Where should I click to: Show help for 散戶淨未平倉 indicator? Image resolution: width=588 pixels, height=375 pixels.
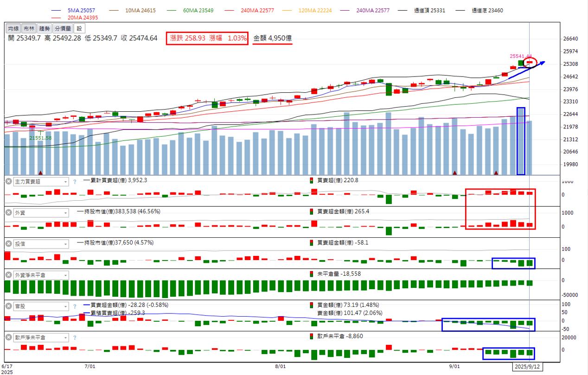[74, 337]
